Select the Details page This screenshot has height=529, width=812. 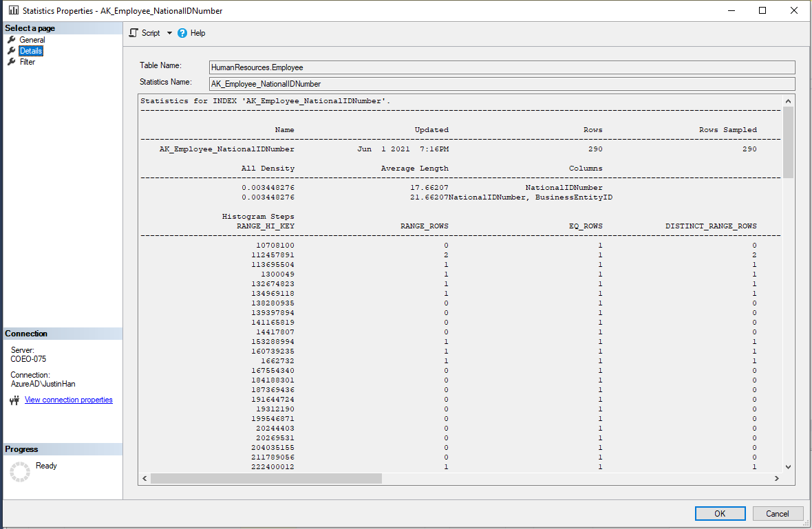point(31,51)
